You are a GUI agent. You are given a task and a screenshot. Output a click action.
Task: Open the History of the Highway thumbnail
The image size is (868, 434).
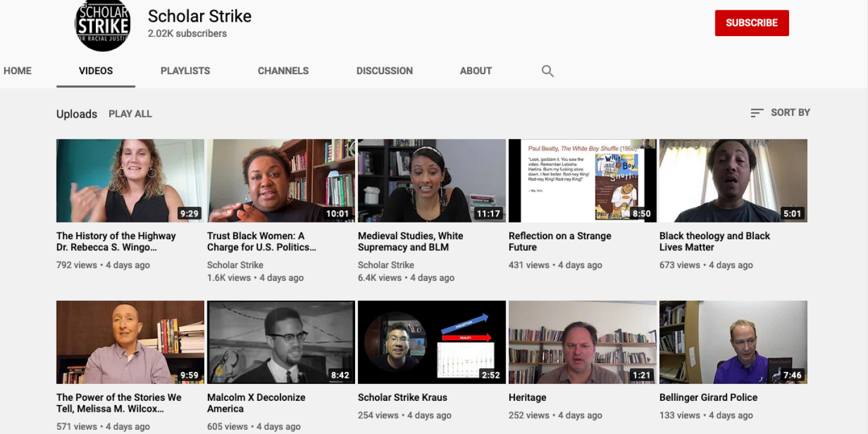[x=130, y=181]
